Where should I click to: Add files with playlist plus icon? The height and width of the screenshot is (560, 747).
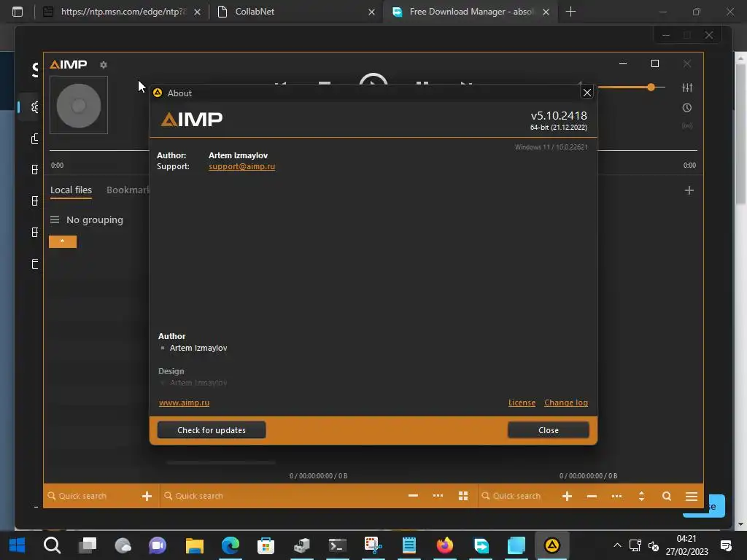point(567,496)
